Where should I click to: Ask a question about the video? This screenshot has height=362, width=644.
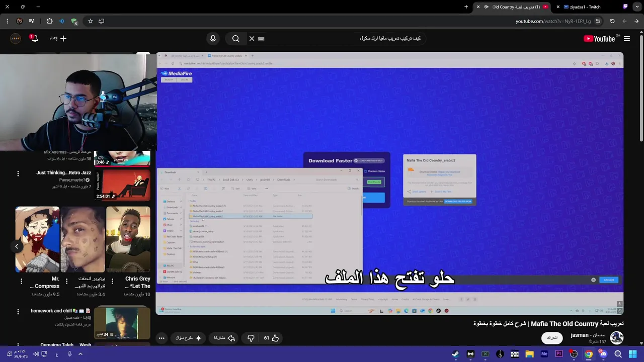pos(189,338)
